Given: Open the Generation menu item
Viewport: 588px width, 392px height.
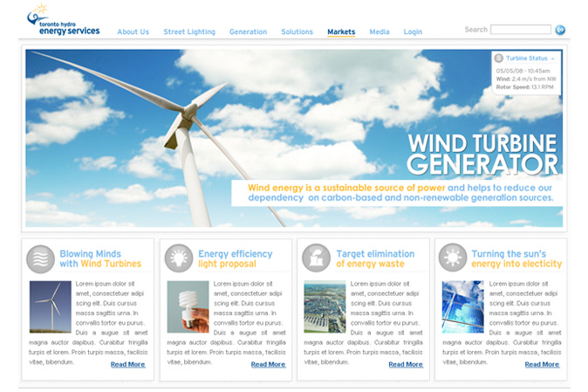Looking at the screenshot, I should click(x=248, y=32).
